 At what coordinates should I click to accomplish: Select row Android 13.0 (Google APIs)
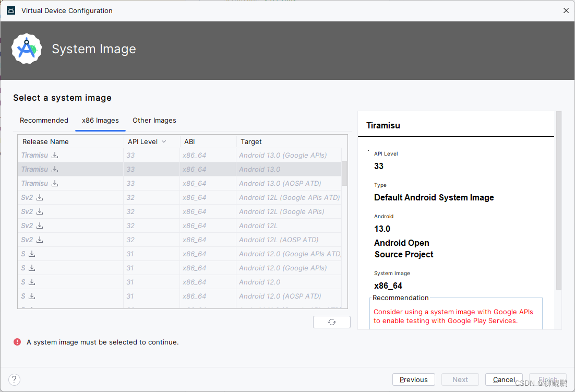(179, 155)
